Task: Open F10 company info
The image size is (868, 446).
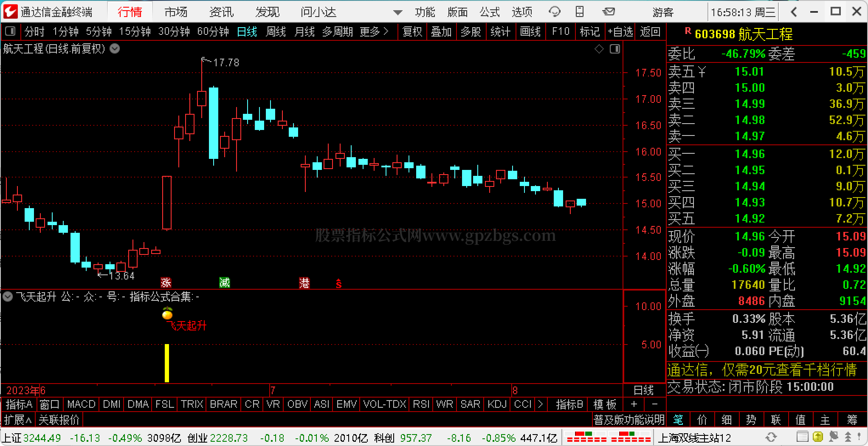Action: coord(561,31)
